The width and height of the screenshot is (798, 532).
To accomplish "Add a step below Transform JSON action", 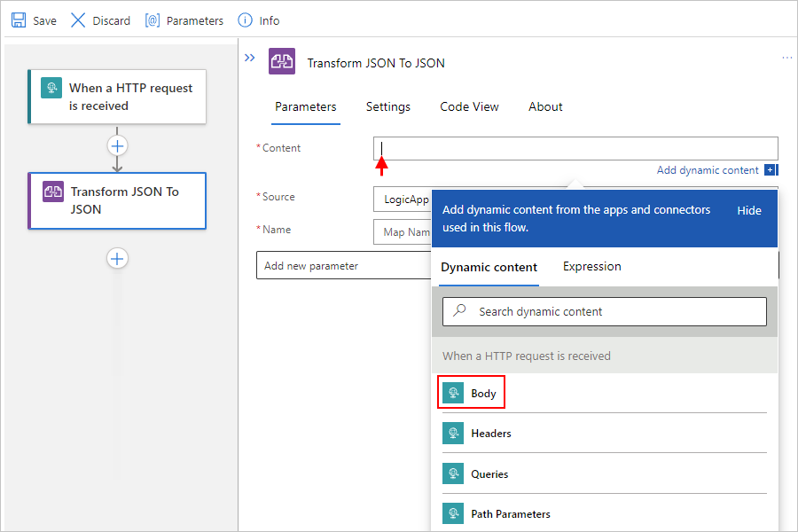I will (x=117, y=258).
